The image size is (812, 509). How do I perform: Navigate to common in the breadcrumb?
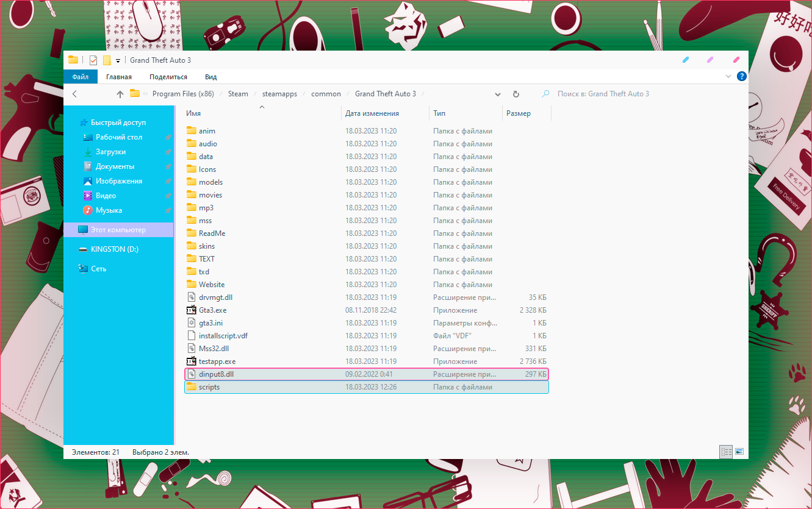[x=326, y=94]
